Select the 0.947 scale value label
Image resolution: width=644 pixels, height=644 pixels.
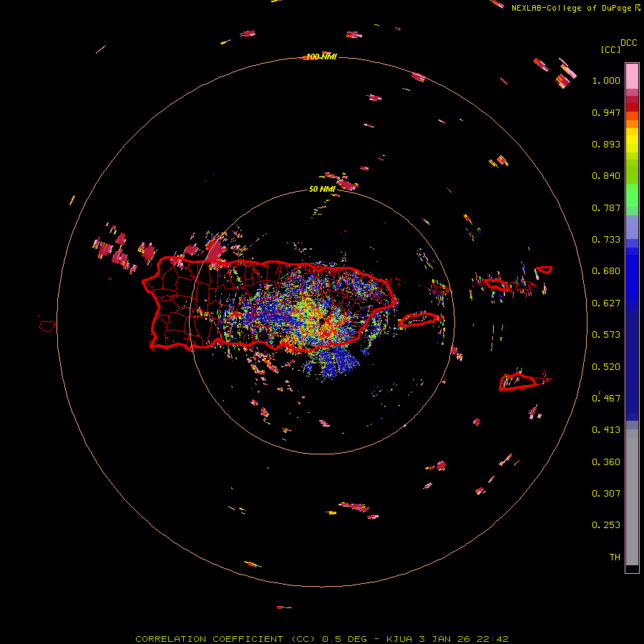(606, 112)
